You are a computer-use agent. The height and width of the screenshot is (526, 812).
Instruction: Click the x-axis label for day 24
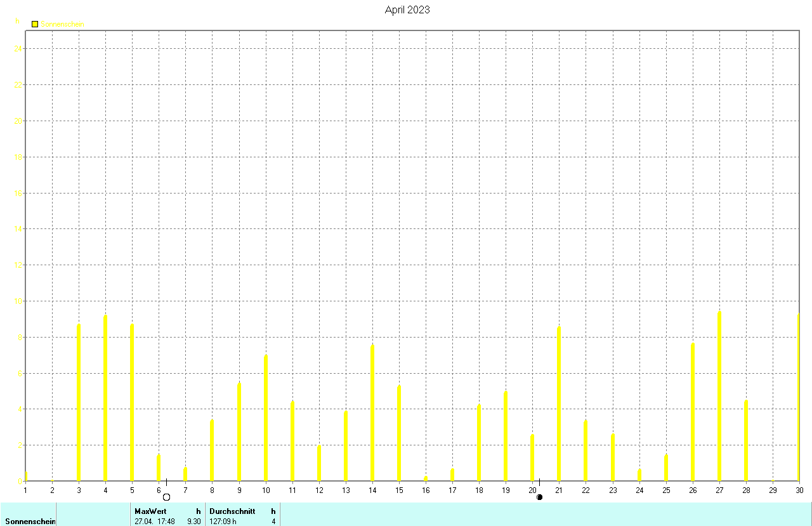[x=639, y=490]
